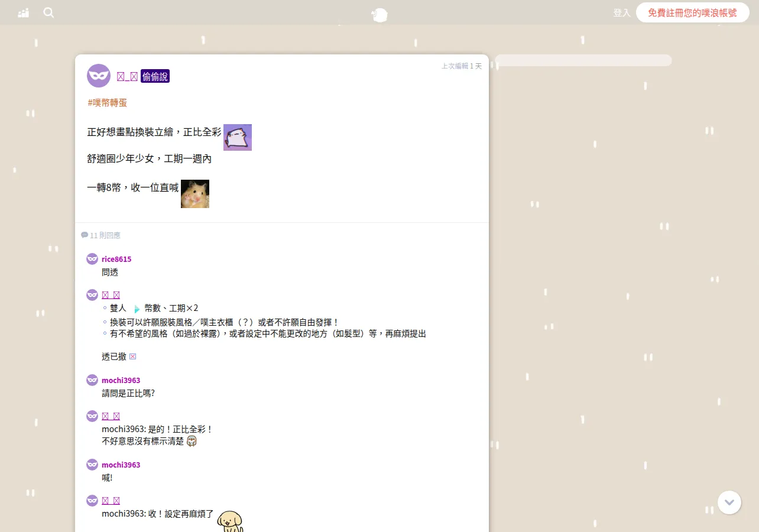The height and width of the screenshot is (532, 759).
Task: Click 免費註冊您的噗浪帳號 button
Action: coord(693,12)
